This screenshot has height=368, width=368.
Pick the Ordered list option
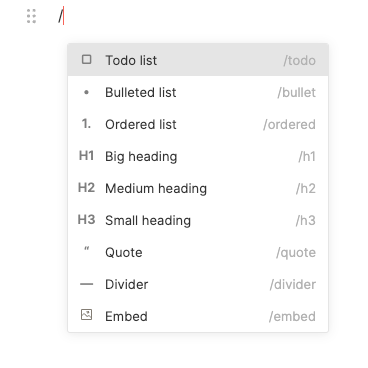coord(198,124)
